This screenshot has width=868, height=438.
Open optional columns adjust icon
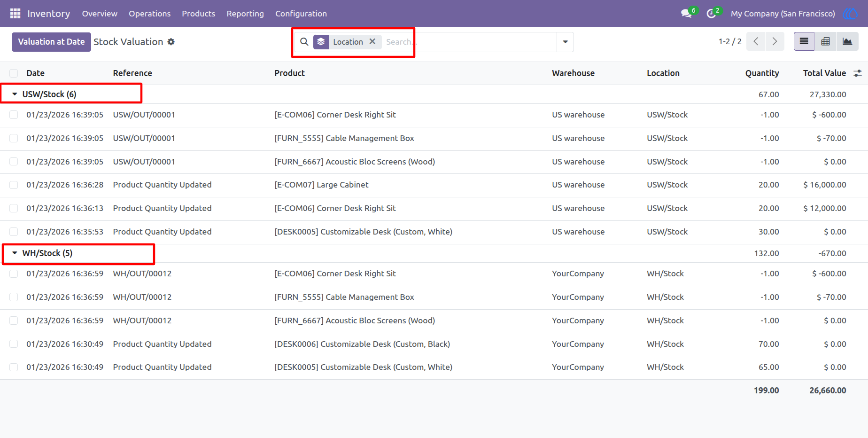(858, 73)
